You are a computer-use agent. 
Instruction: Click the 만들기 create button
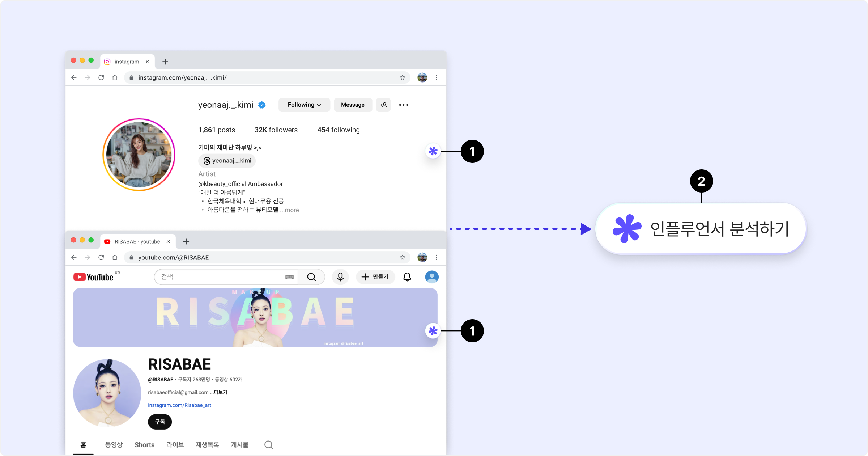click(375, 277)
